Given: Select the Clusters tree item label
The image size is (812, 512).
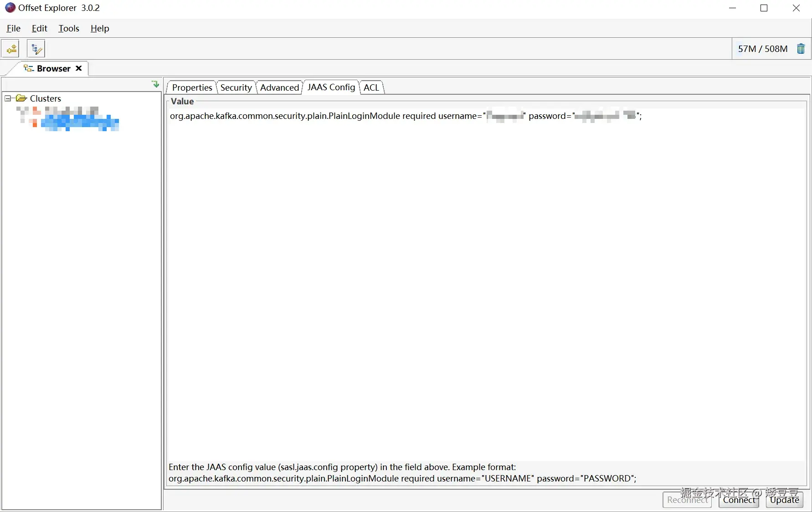Looking at the screenshot, I should point(46,98).
